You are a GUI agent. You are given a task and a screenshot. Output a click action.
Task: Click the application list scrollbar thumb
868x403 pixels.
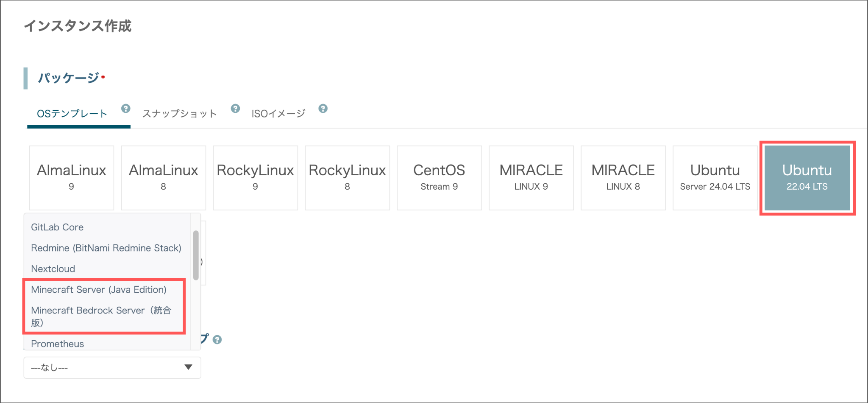pos(196,255)
